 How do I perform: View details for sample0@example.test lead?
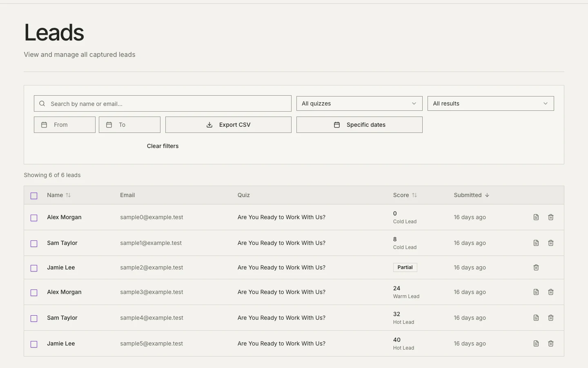tap(536, 217)
